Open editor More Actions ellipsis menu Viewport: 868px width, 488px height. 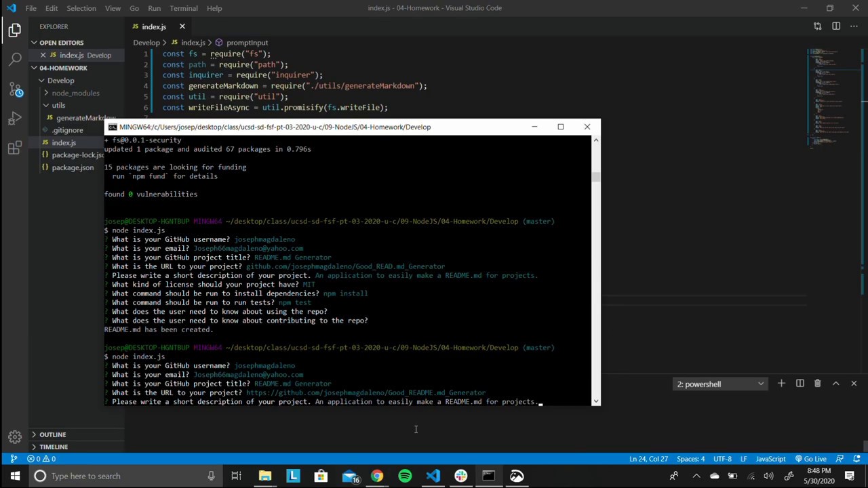[x=854, y=26]
